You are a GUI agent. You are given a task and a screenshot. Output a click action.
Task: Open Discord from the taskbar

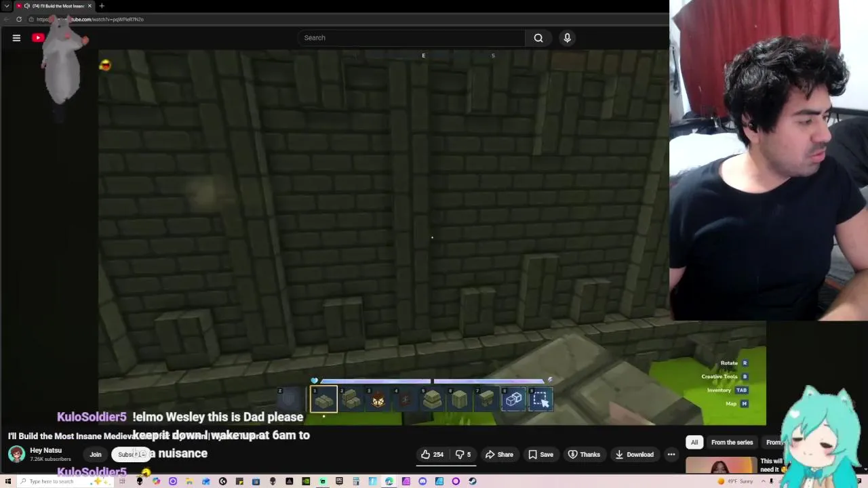[x=422, y=481]
